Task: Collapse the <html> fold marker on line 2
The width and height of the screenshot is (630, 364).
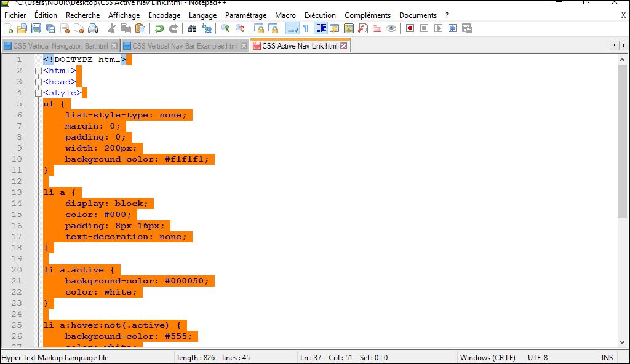Action: click(39, 71)
